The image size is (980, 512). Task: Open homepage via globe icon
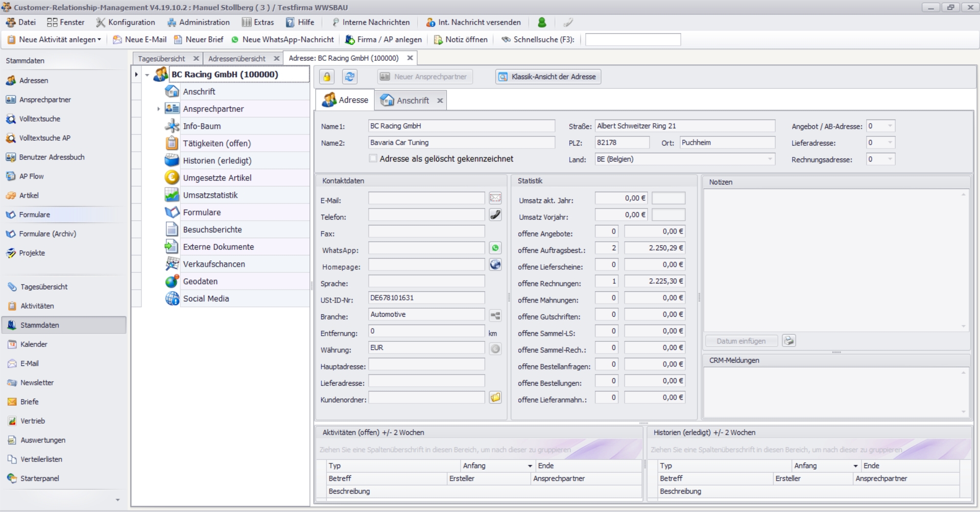(x=495, y=265)
